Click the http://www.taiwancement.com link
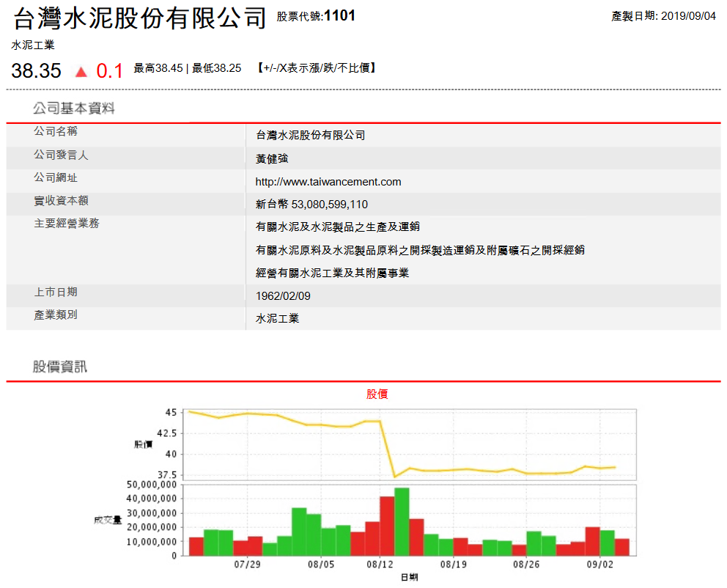The height and width of the screenshot is (588, 727). (328, 182)
